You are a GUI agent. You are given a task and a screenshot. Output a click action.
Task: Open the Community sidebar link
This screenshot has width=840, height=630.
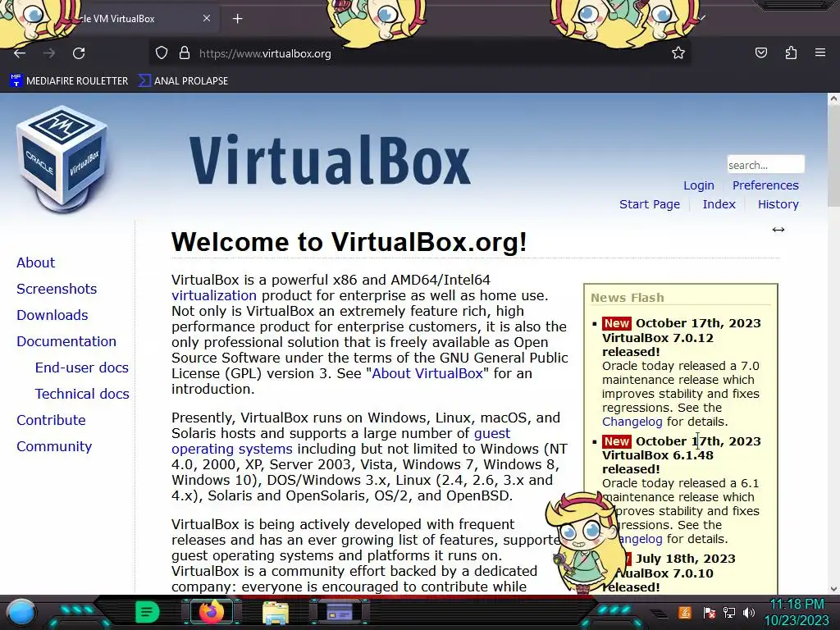[x=54, y=446]
